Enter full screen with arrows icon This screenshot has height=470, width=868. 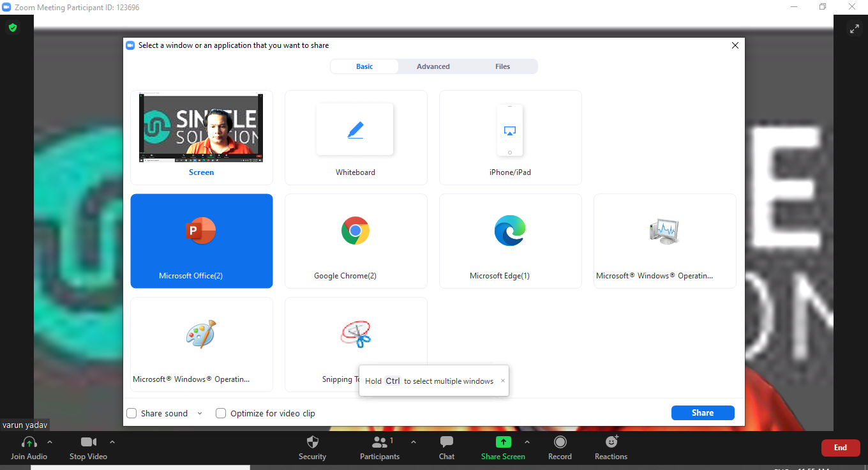tap(854, 28)
